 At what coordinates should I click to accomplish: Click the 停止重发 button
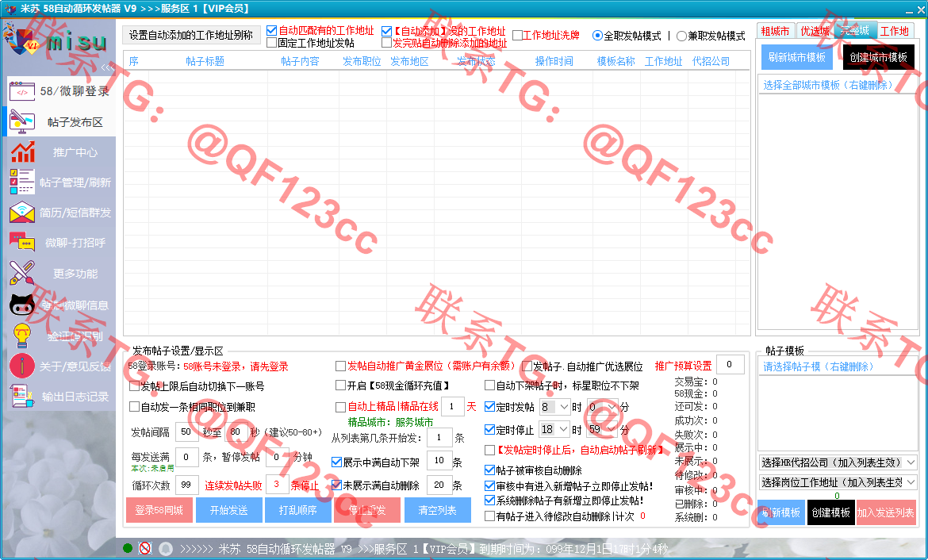(x=367, y=510)
